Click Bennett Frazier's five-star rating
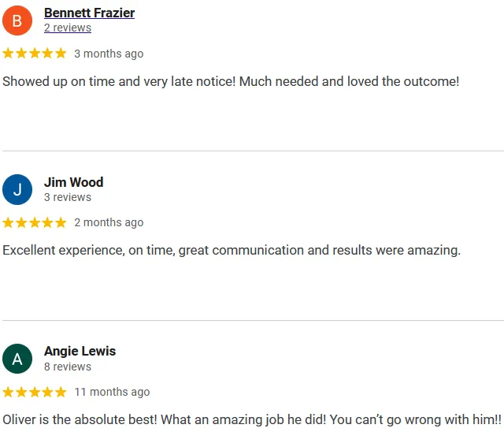The height and width of the screenshot is (432, 504). pos(35,53)
